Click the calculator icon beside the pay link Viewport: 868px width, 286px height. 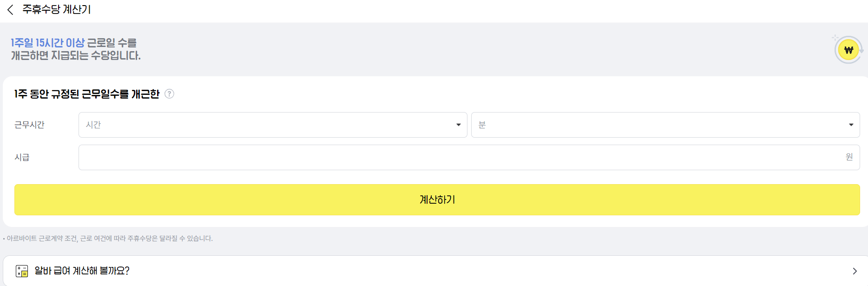(x=21, y=270)
